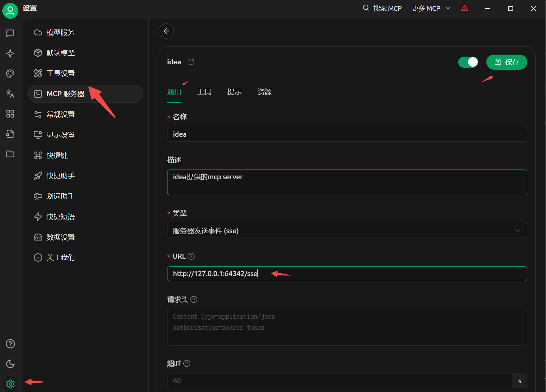Screen dimensions: 546x392
Task: Switch to the 提示 tab
Action: coord(234,92)
